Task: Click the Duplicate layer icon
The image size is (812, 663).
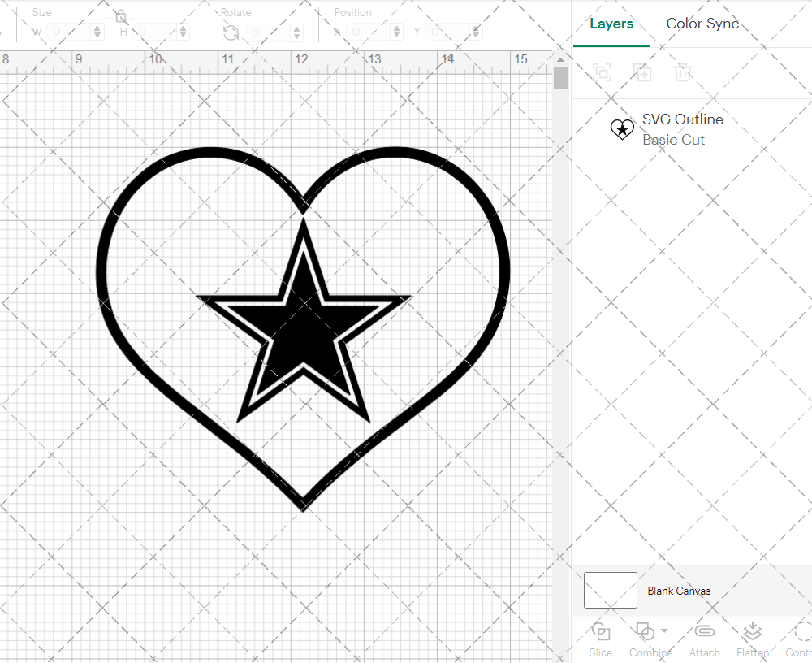Action: click(x=642, y=72)
